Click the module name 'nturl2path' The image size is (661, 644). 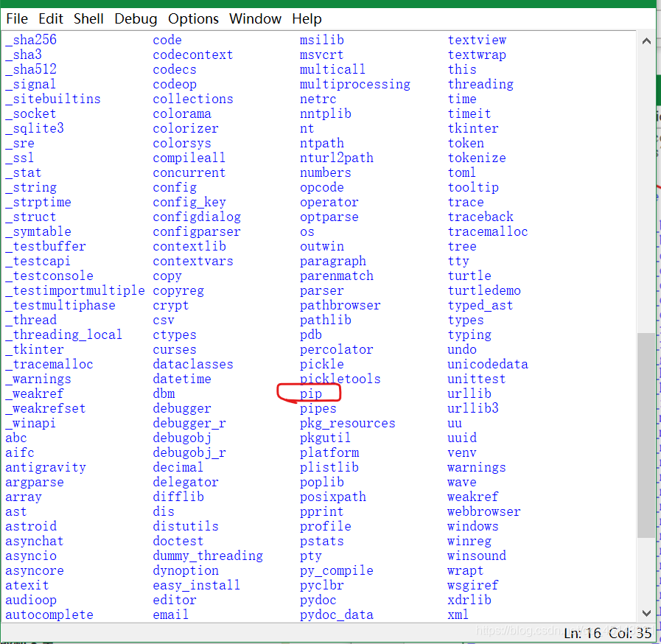pyautogui.click(x=337, y=158)
